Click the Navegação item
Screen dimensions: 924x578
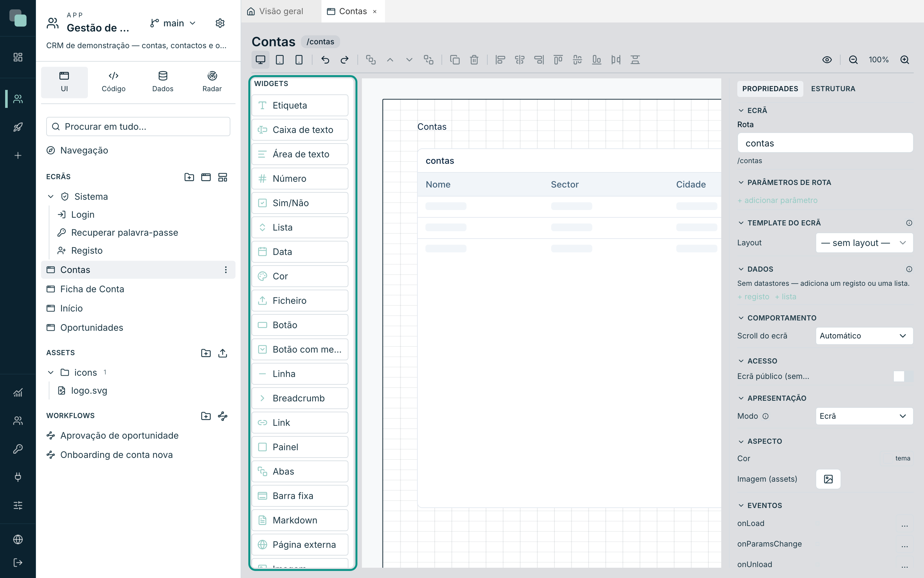coord(138,150)
